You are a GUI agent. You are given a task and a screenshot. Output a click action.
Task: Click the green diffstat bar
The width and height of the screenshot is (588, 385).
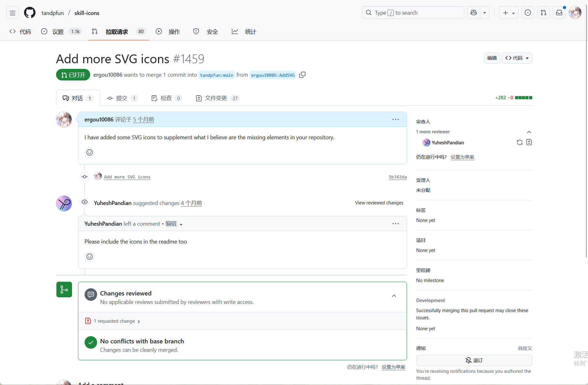[x=523, y=98]
